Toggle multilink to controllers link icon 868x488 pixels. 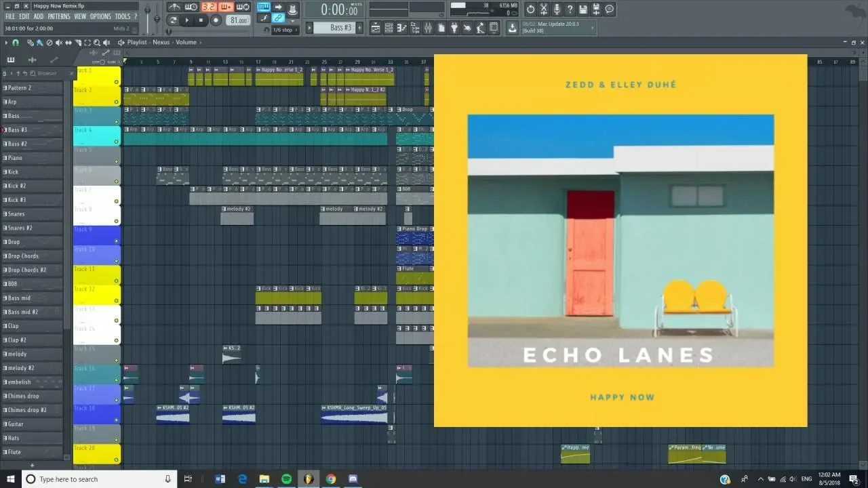(278, 18)
